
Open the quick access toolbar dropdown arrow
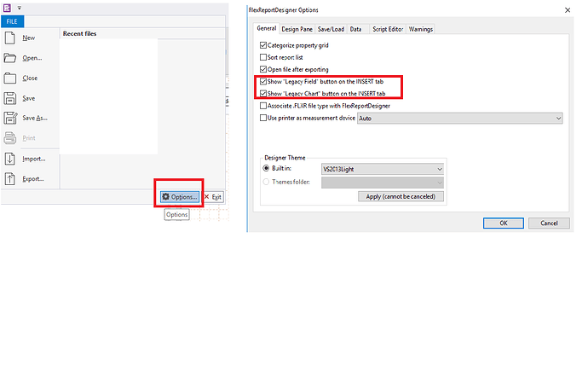pos(19,8)
